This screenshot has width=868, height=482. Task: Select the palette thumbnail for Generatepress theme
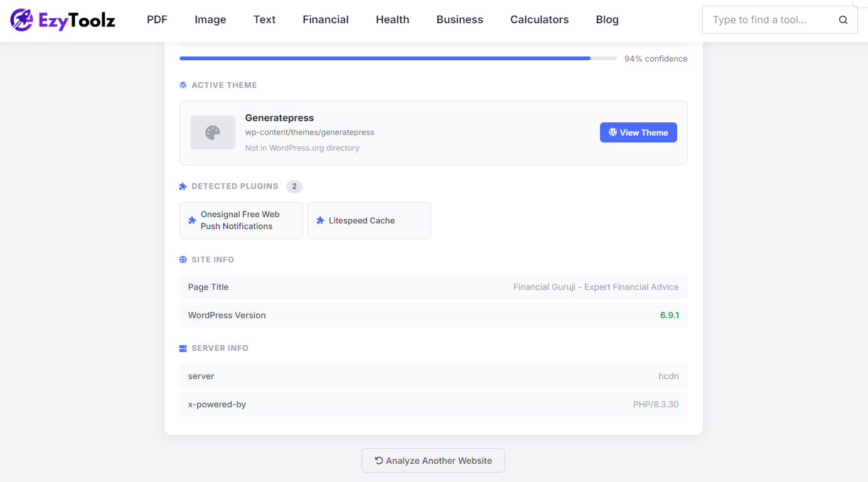tap(212, 132)
